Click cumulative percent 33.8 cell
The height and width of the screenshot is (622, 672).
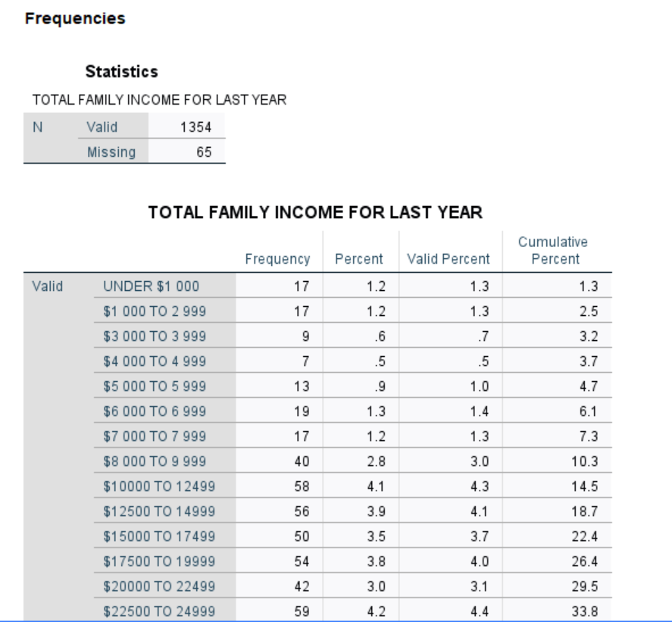[585, 611]
